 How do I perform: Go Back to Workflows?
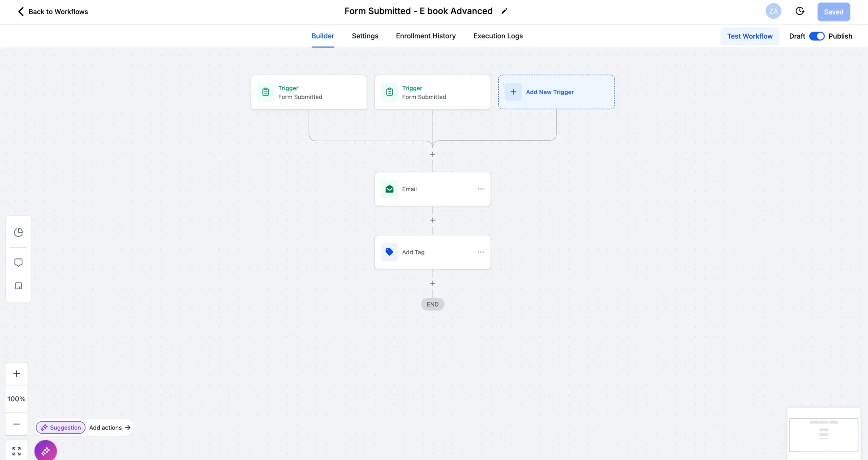pos(53,12)
